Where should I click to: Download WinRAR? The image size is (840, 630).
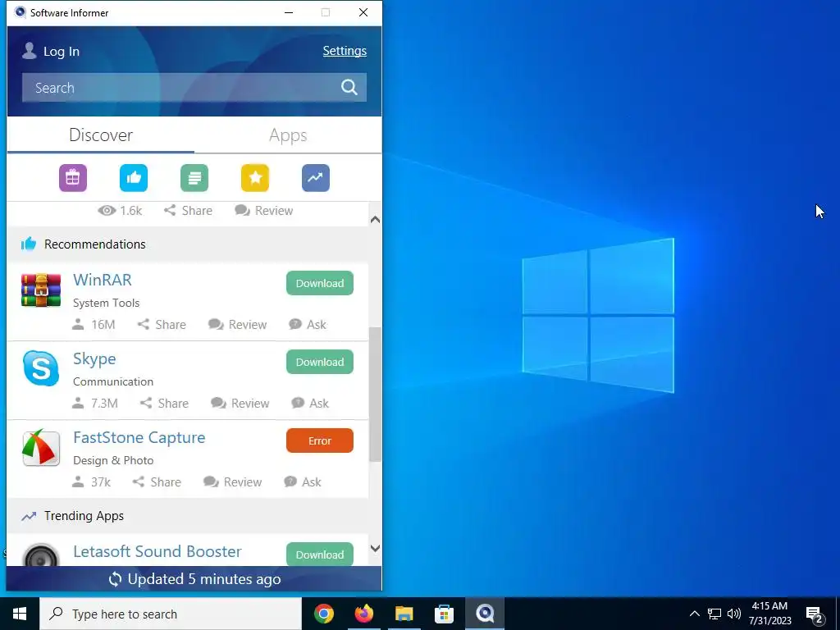tap(320, 283)
